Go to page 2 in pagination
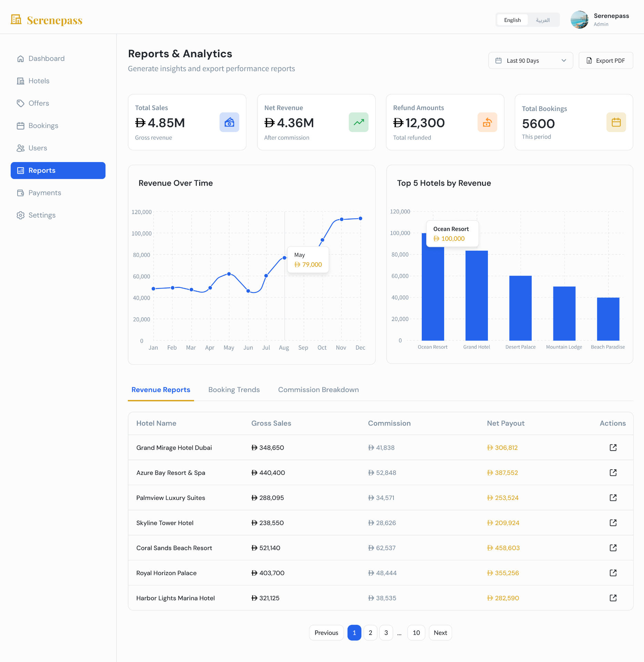 (370, 633)
